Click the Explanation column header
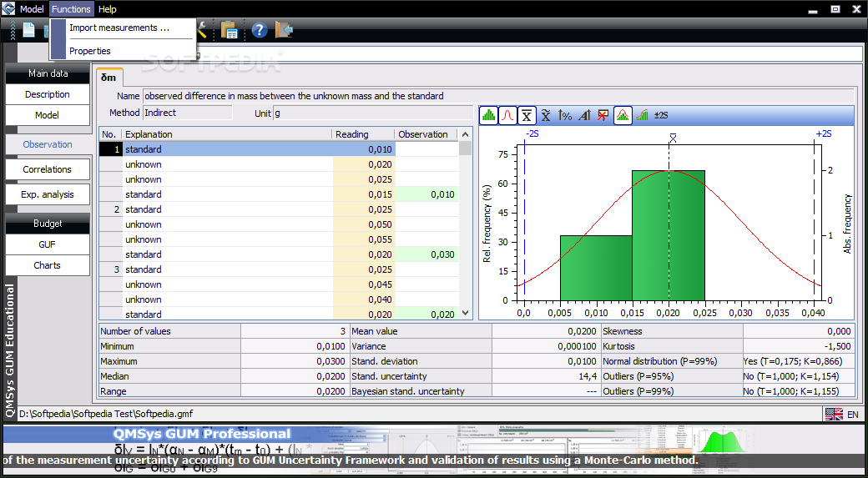This screenshot has width=868, height=478. tap(228, 134)
